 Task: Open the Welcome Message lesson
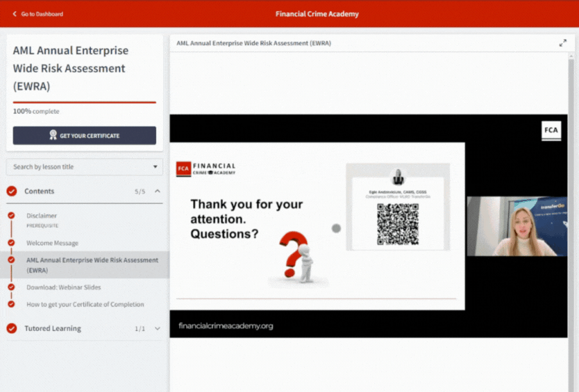(x=53, y=243)
